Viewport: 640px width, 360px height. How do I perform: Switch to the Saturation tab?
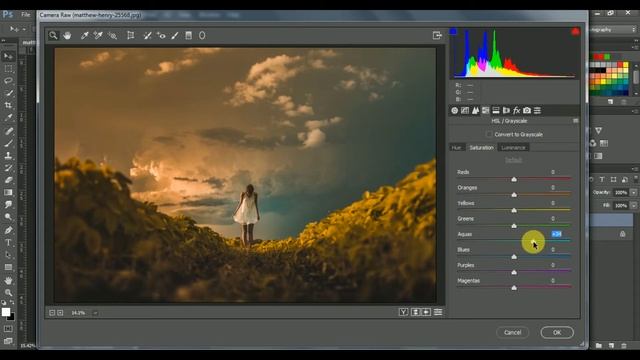481,148
